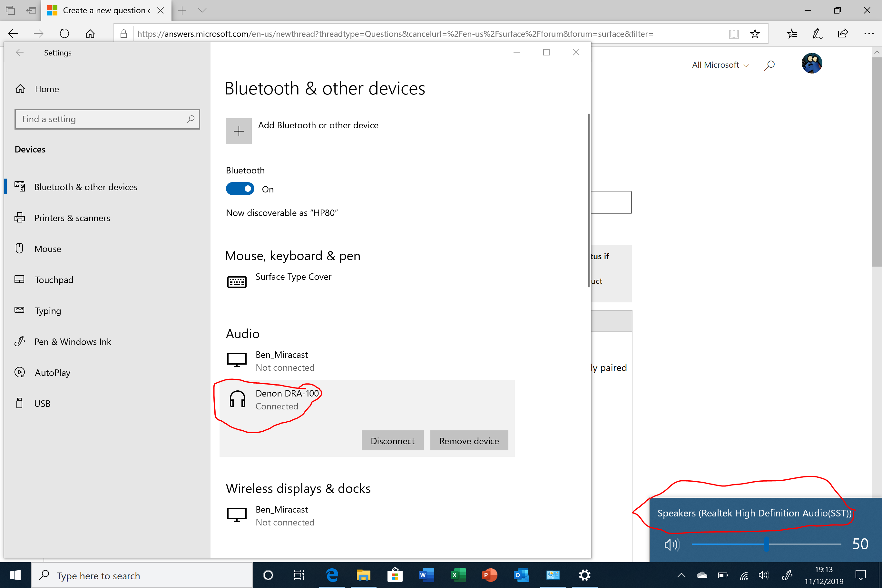
Task: Click the website search magnifier icon
Action: click(769, 65)
